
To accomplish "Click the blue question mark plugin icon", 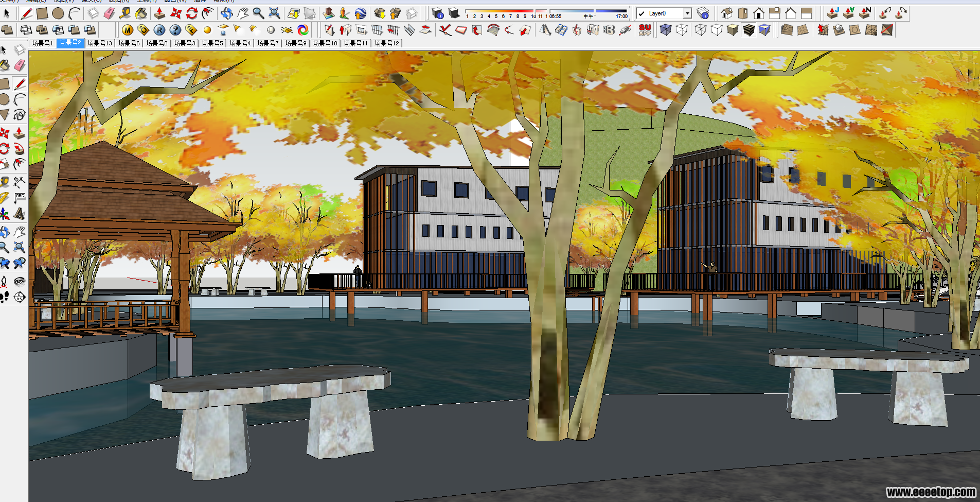I will [x=175, y=30].
